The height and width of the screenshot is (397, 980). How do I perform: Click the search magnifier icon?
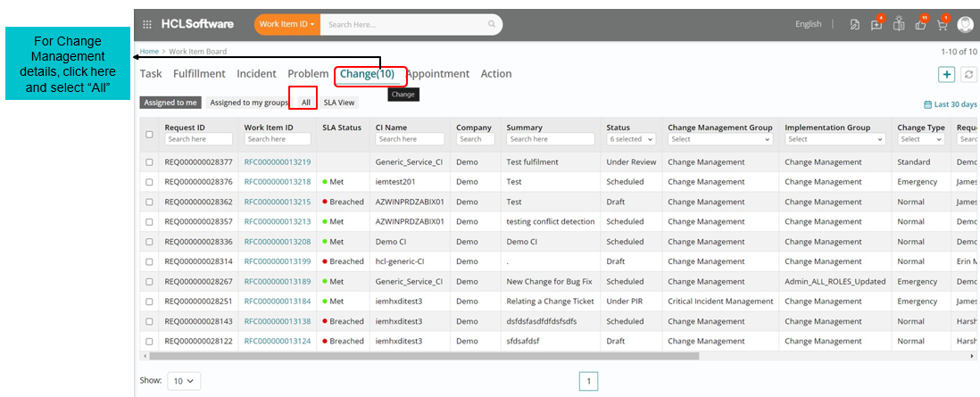tap(492, 24)
